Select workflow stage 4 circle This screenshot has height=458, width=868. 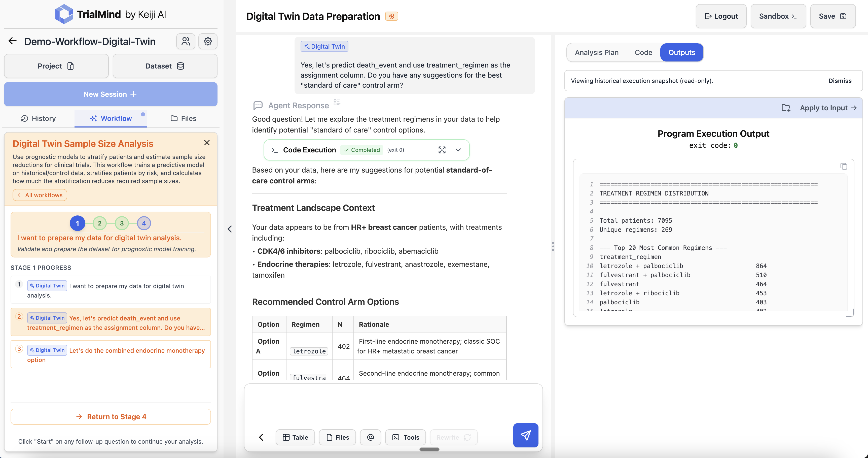pos(144,223)
